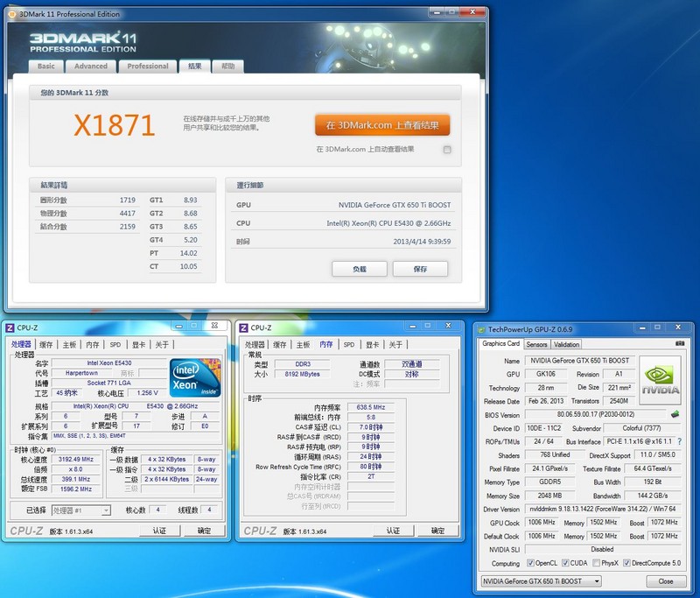Switch to the Advanced tab in 3DMark
The image size is (700, 598).
[x=91, y=66]
